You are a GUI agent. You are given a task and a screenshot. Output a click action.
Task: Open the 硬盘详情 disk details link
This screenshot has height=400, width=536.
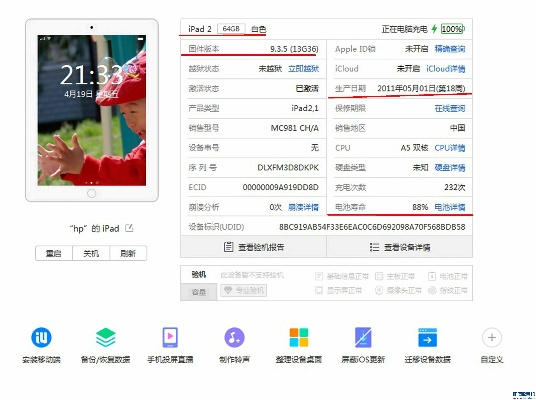pyautogui.click(x=450, y=168)
